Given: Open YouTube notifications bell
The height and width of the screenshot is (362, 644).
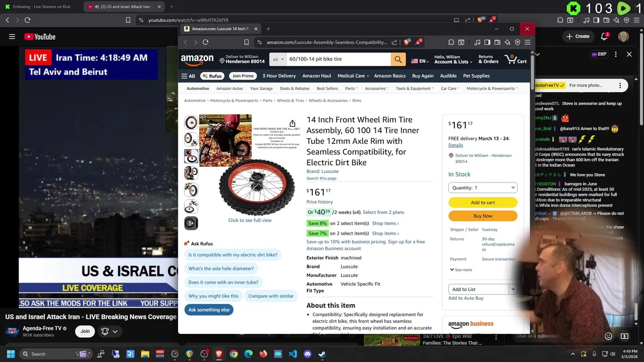Looking at the screenshot, I should 605,36.
